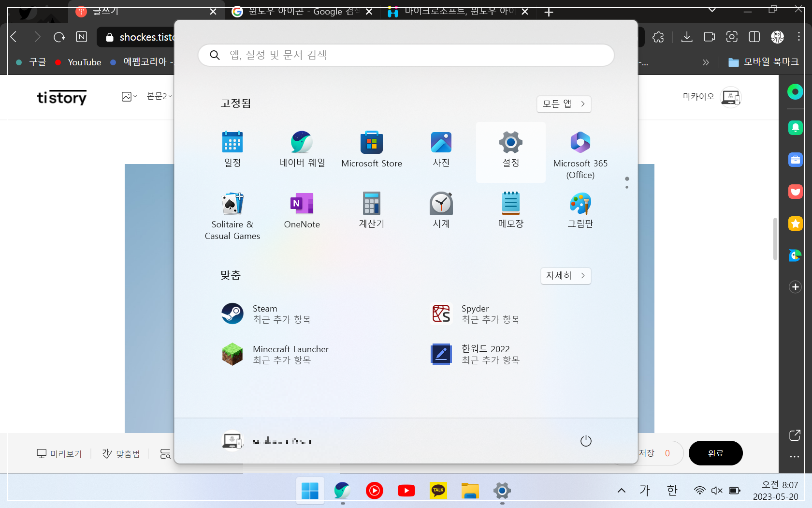Viewport: 812px width, 508px height.
Task: Click 자세히 to see more recommendations
Action: click(x=566, y=275)
